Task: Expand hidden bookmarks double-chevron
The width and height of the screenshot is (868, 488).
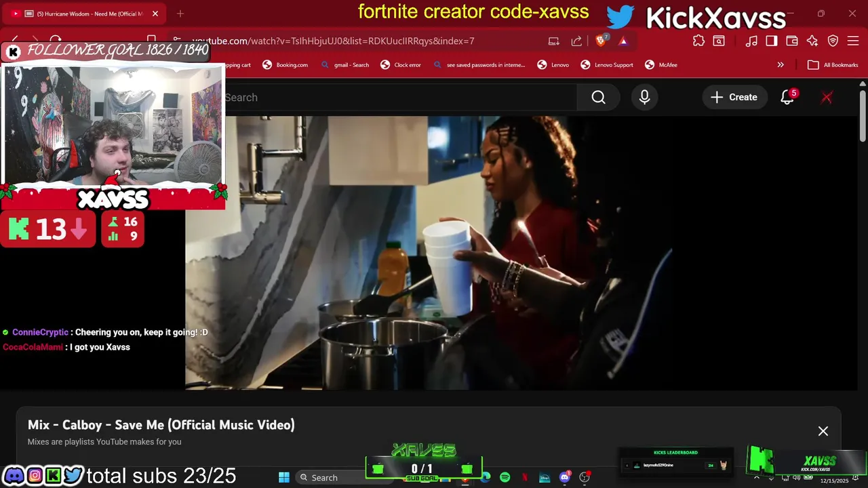Action: [x=781, y=65]
